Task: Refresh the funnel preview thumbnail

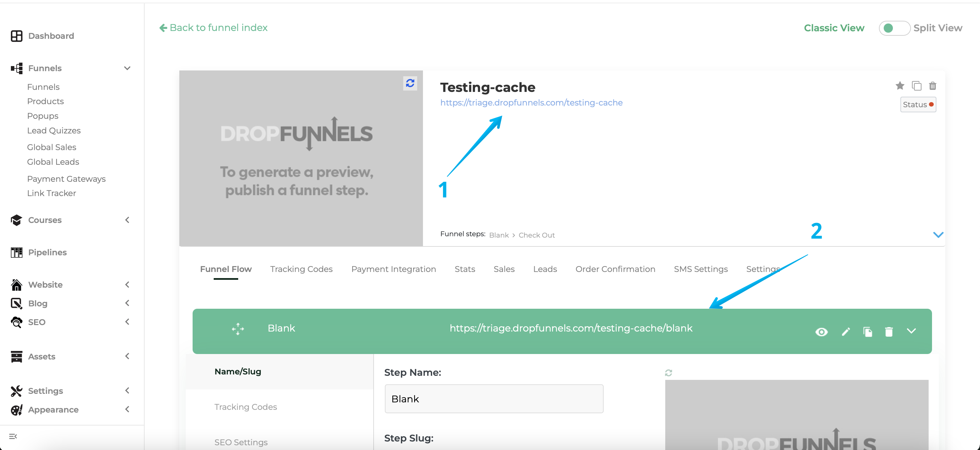Action: pos(410,83)
